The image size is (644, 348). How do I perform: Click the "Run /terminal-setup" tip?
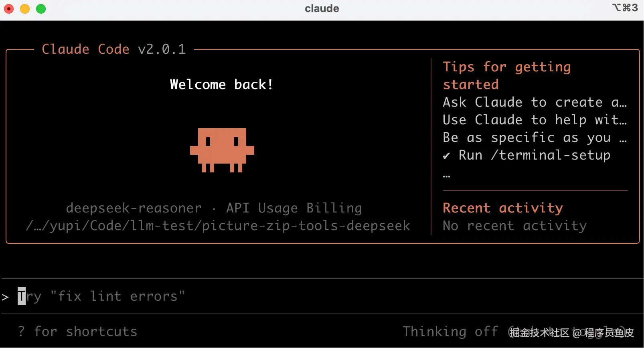[535, 155]
